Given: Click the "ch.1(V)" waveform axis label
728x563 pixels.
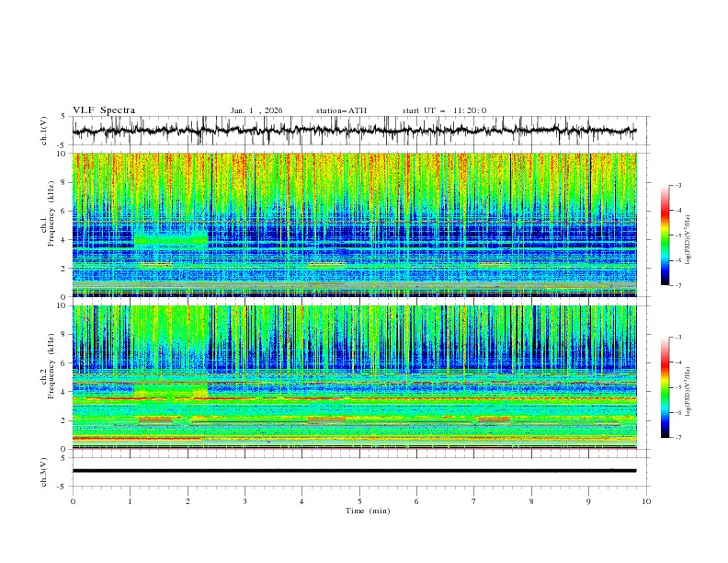Looking at the screenshot, I should [44, 131].
